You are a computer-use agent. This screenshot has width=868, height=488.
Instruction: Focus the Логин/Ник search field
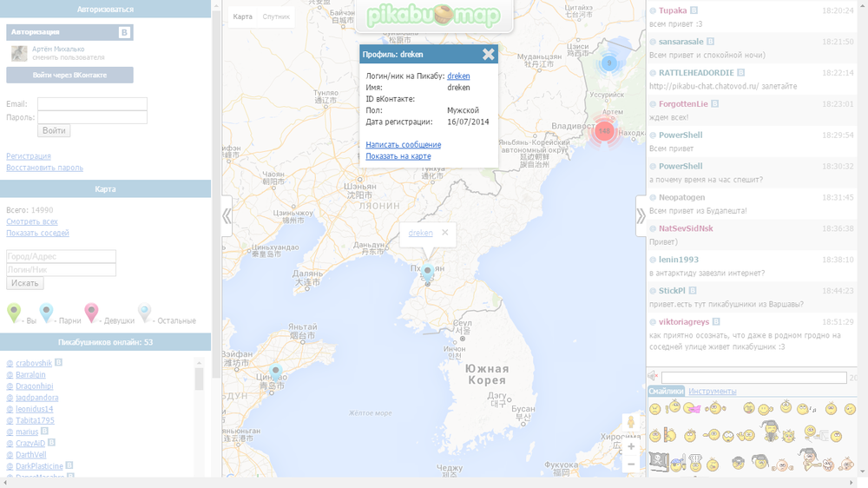click(x=61, y=270)
